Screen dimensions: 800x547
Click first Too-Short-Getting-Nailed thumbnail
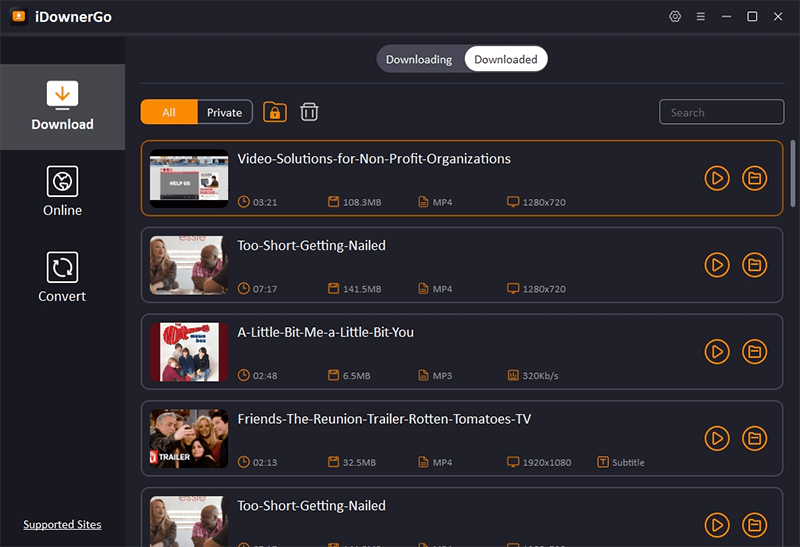click(189, 265)
